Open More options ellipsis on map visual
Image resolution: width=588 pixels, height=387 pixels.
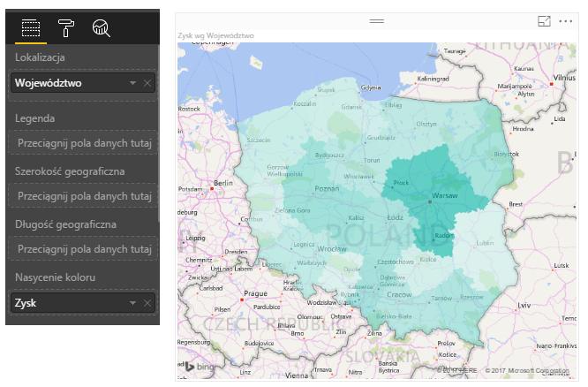point(565,19)
